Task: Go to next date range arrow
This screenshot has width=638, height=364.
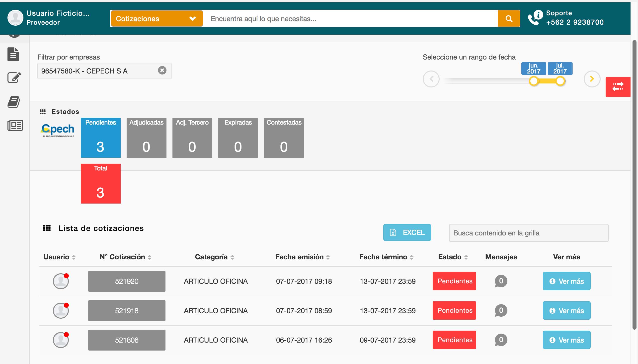Action: (592, 79)
